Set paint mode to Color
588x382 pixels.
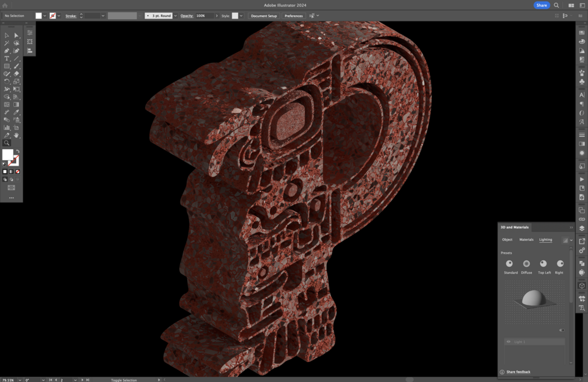[5, 171]
